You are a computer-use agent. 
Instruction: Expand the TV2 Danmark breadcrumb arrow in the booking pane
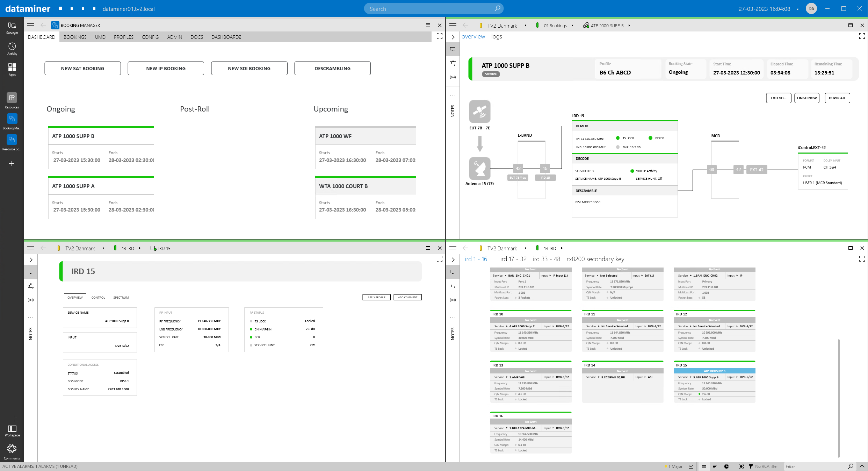coord(525,25)
